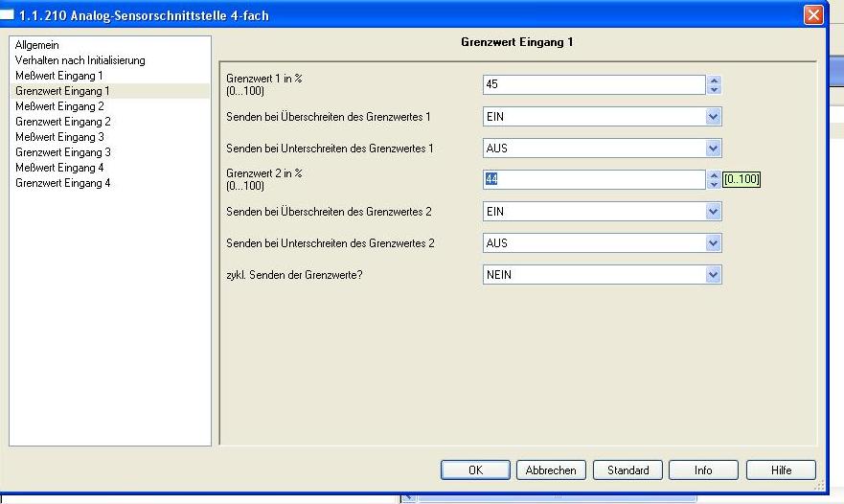This screenshot has height=504, width=844.
Task: Expand Senden bei Unterschreiten des Grenzwertes 2 dropdown
Action: (712, 243)
